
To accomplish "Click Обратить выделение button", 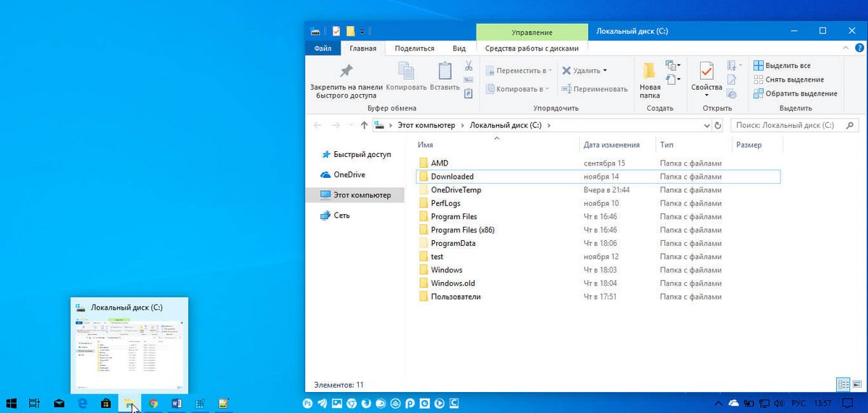I will (795, 93).
